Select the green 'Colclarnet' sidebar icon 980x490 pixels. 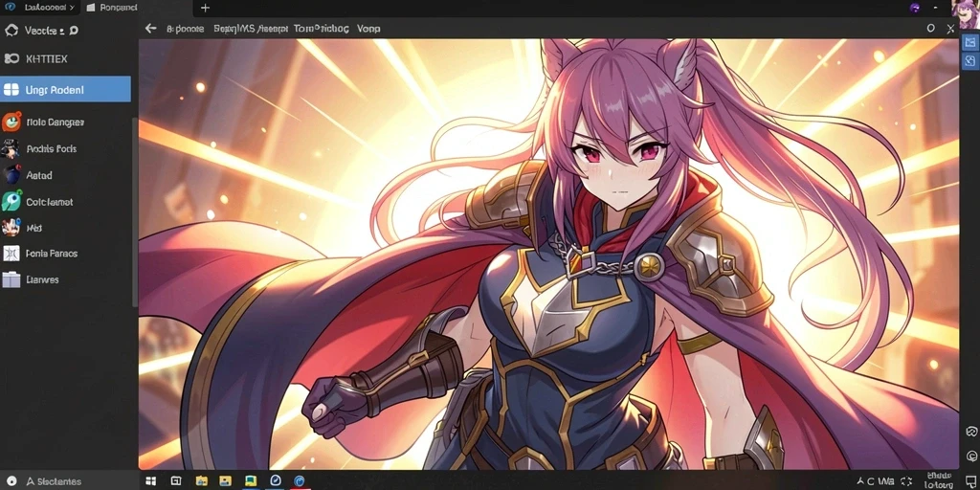(x=11, y=201)
